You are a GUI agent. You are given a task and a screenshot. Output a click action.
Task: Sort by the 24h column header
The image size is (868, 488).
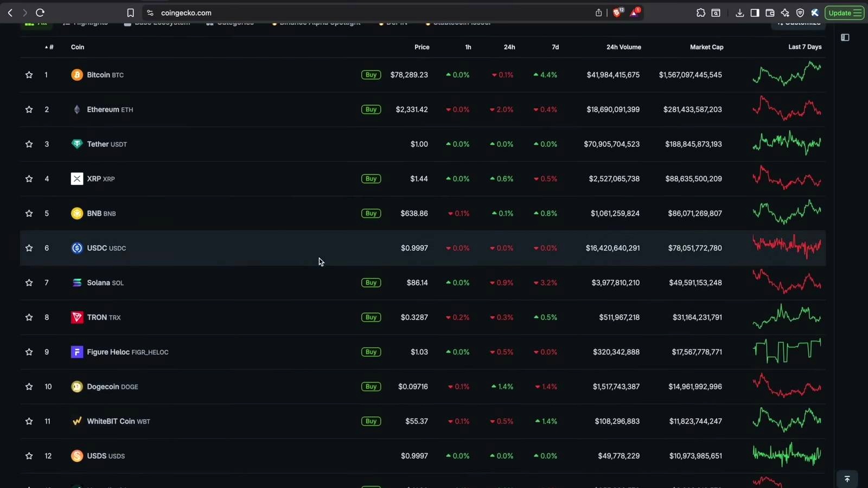coord(509,47)
